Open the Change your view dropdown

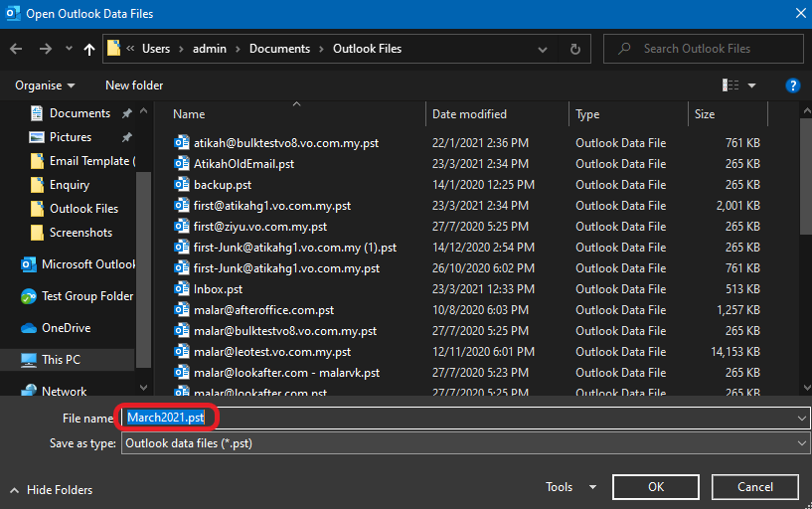click(x=751, y=85)
